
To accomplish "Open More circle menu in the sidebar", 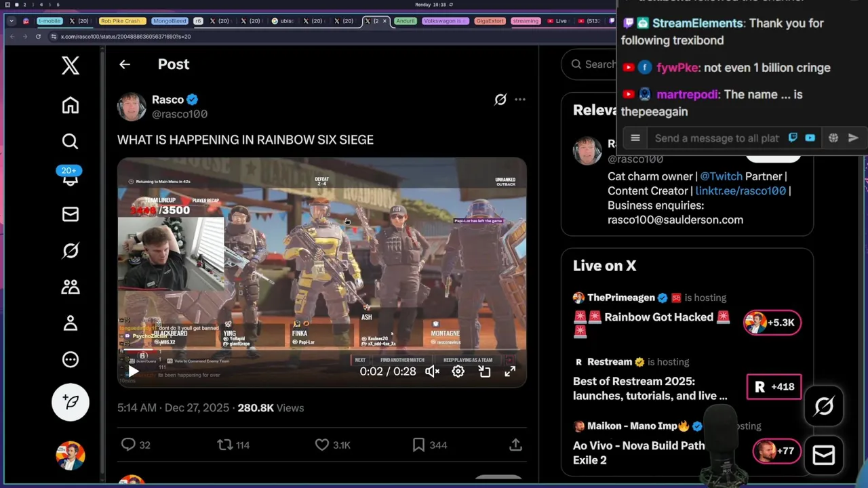I will (70, 360).
